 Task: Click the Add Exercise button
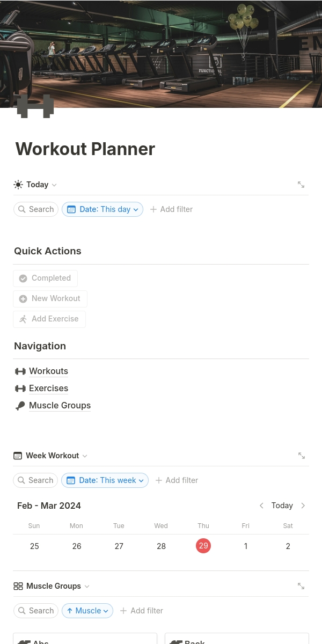[x=49, y=319]
